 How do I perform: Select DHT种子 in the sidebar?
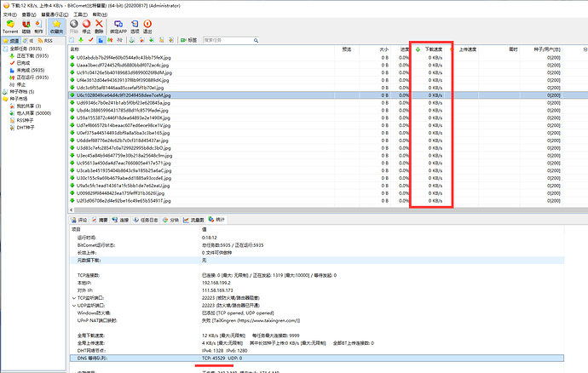pyautogui.click(x=25, y=128)
